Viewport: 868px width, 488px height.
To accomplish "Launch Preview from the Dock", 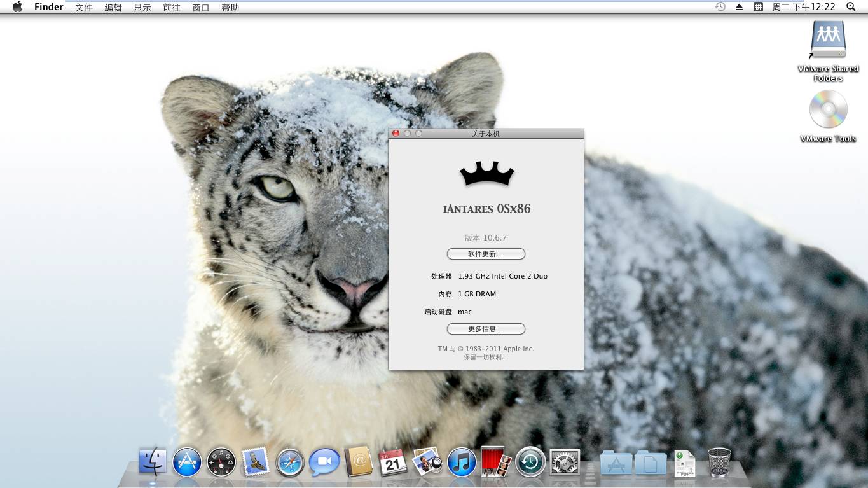I will pyautogui.click(x=427, y=462).
